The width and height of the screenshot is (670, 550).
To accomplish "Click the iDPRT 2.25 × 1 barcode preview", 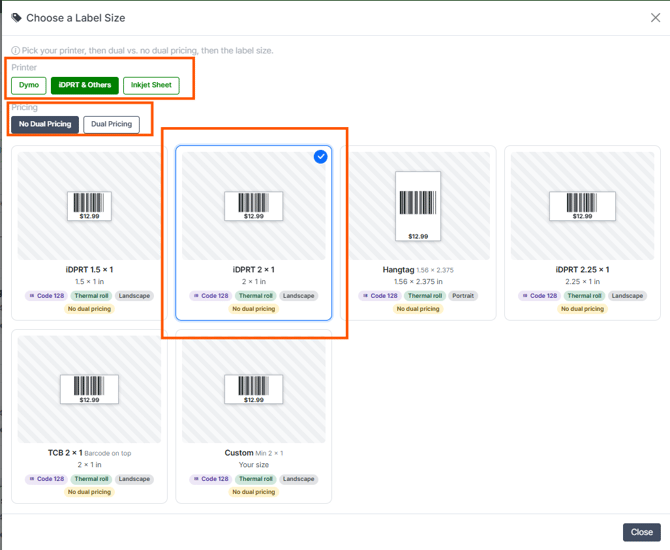I will pos(582,206).
